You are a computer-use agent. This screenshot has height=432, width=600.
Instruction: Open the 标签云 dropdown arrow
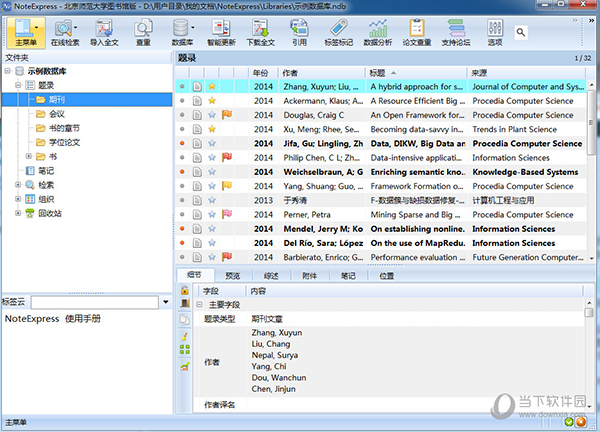(166, 302)
